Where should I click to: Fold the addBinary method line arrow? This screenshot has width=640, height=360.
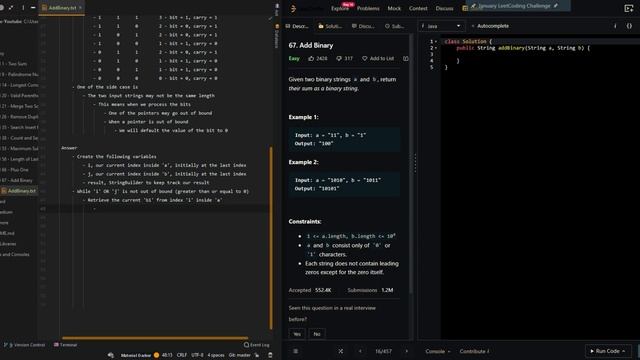point(436,48)
